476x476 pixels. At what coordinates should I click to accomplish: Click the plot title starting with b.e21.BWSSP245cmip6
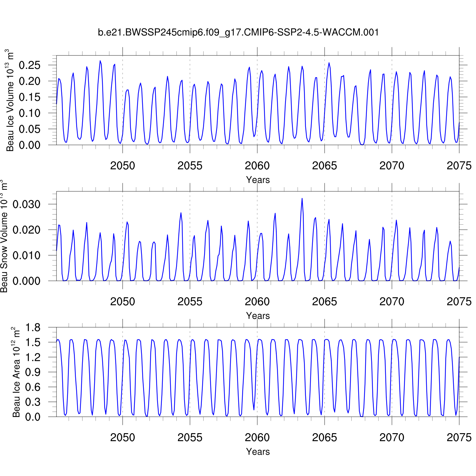pos(238,32)
